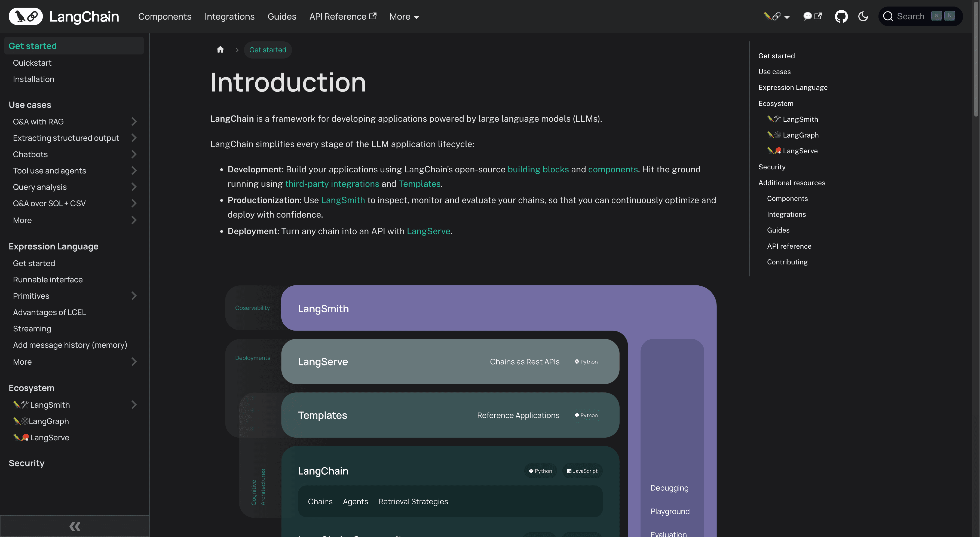This screenshot has height=537, width=980.
Task: Click the search magnifier icon
Action: 888,16
